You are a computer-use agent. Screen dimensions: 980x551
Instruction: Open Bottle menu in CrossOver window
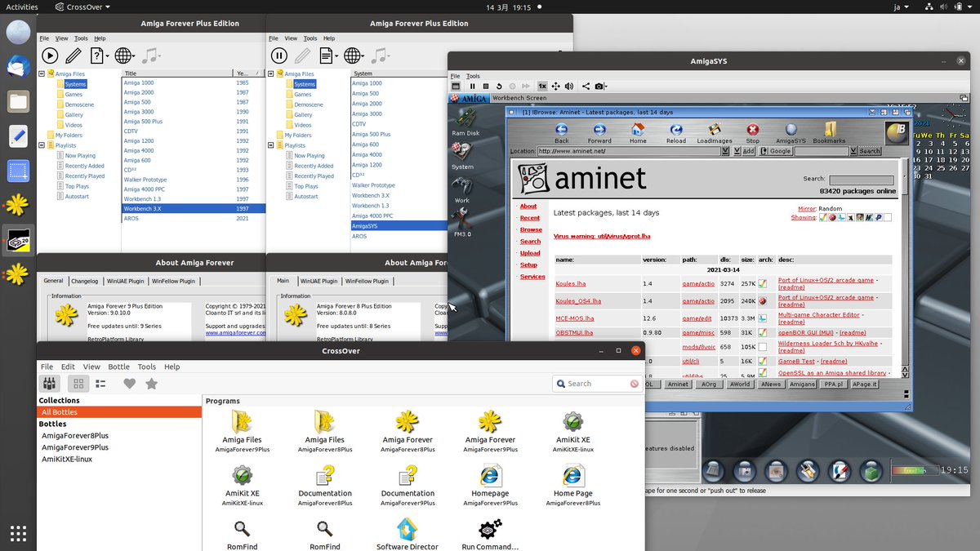click(x=118, y=367)
